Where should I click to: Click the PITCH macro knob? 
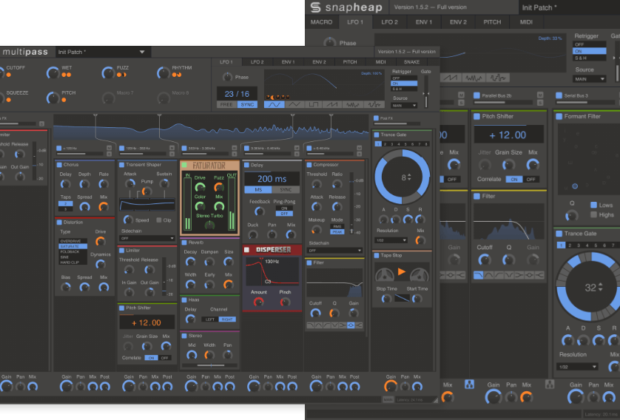pyautogui.click(x=52, y=98)
